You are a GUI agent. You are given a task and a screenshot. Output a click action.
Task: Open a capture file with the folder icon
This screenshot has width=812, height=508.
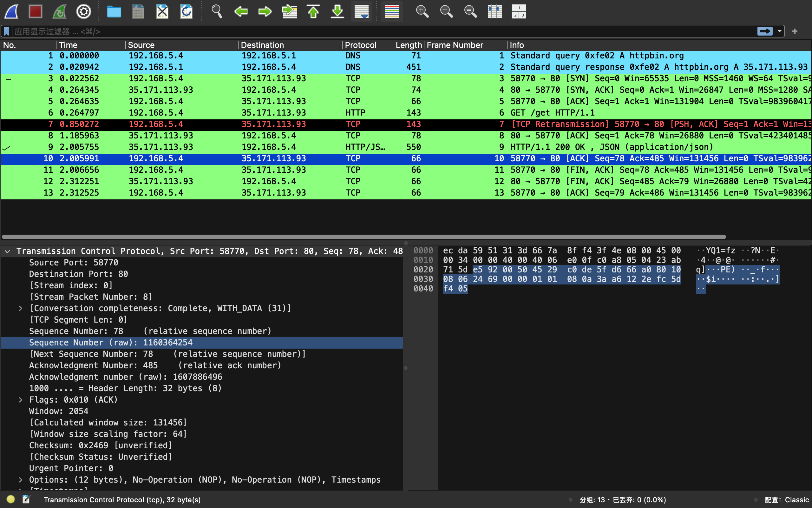coord(114,11)
